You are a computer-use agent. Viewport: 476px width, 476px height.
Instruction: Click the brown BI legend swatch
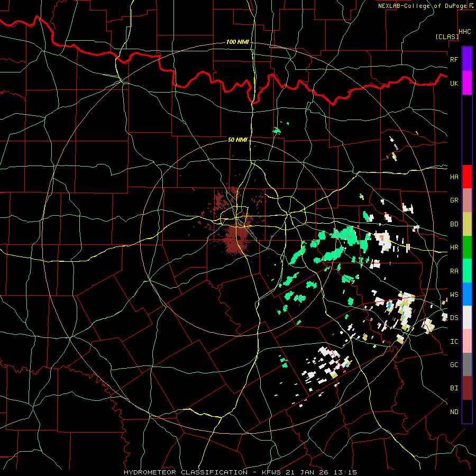coord(467,388)
